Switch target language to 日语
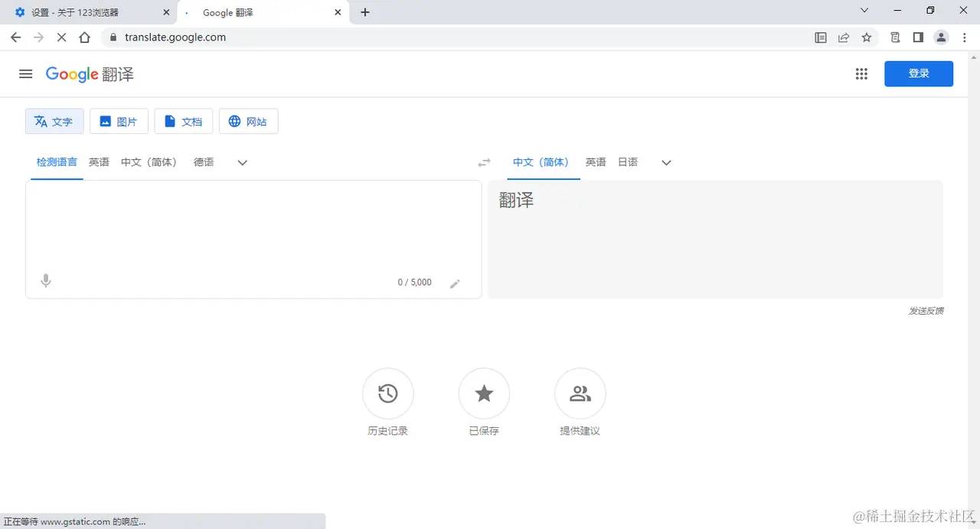980x529 pixels. pyautogui.click(x=627, y=162)
